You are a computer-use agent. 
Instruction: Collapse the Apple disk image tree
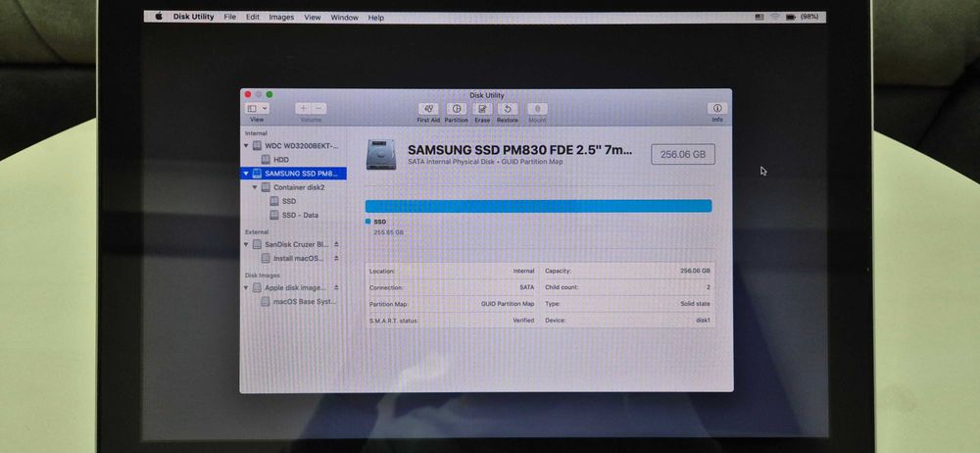tap(246, 288)
